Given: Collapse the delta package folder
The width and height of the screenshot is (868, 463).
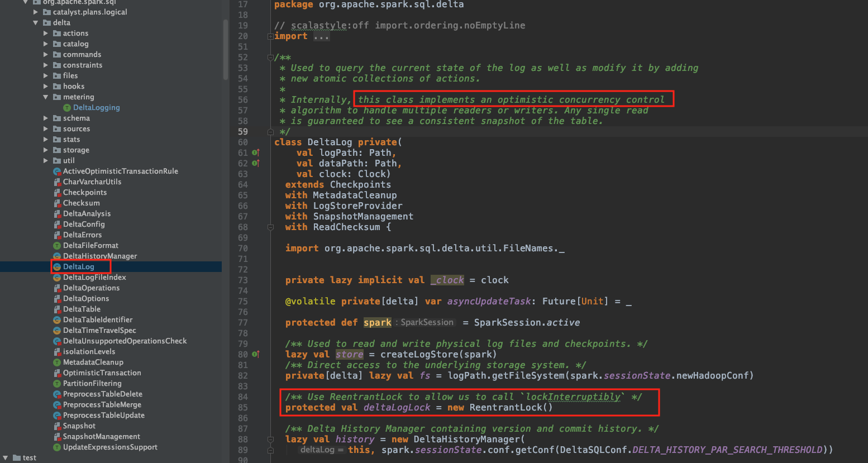Looking at the screenshot, I should (36, 23).
